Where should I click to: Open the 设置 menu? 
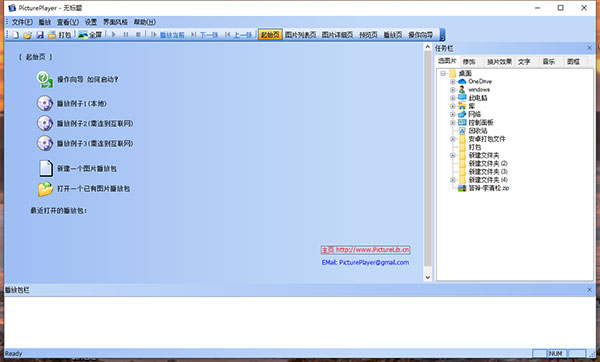point(91,22)
